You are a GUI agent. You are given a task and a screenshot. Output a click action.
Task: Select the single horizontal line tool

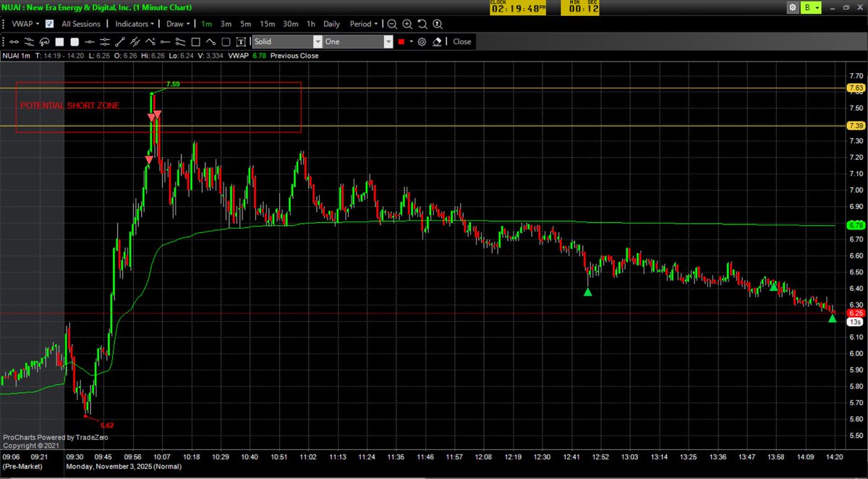[90, 42]
